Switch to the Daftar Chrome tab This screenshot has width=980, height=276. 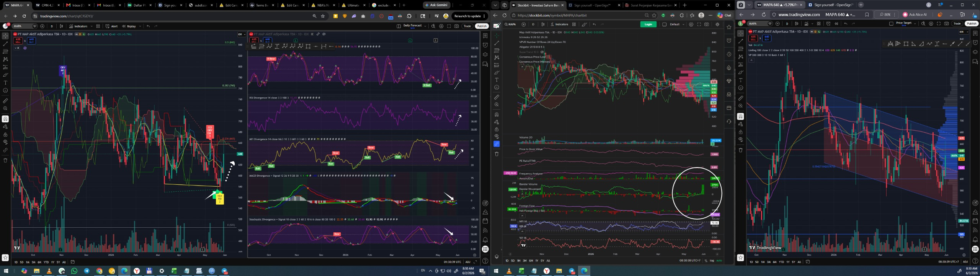coord(139,5)
